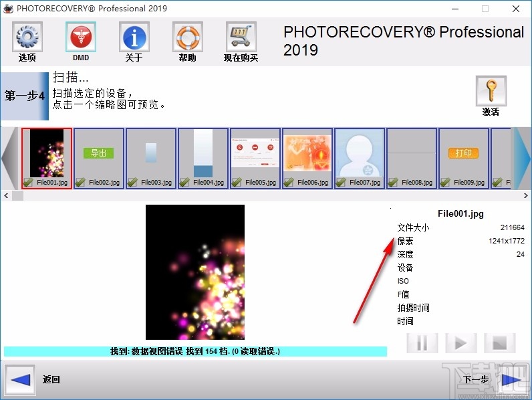Viewport: 532px width, 400px height.
Task: Click the File001.jpg title in info panel
Action: (460, 213)
